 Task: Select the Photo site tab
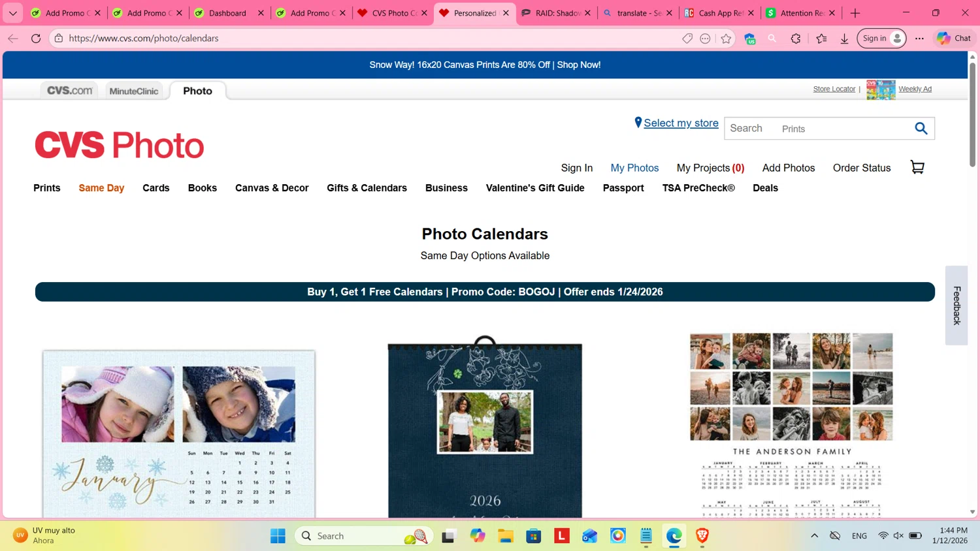tap(197, 91)
